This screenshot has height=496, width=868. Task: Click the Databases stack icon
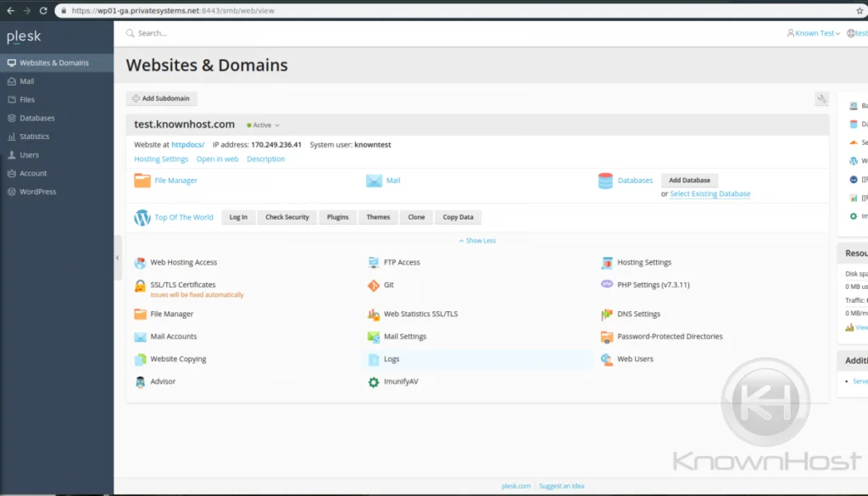(605, 181)
